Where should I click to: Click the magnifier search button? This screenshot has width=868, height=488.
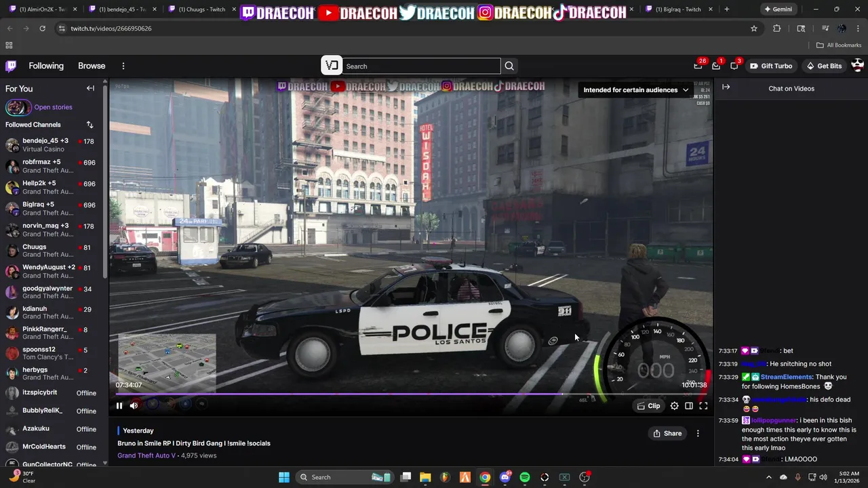point(509,66)
